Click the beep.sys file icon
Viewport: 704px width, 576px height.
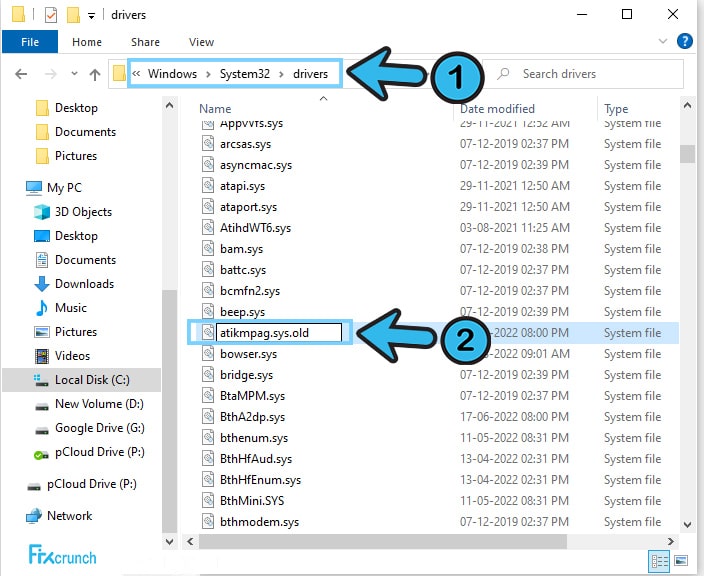(x=207, y=312)
